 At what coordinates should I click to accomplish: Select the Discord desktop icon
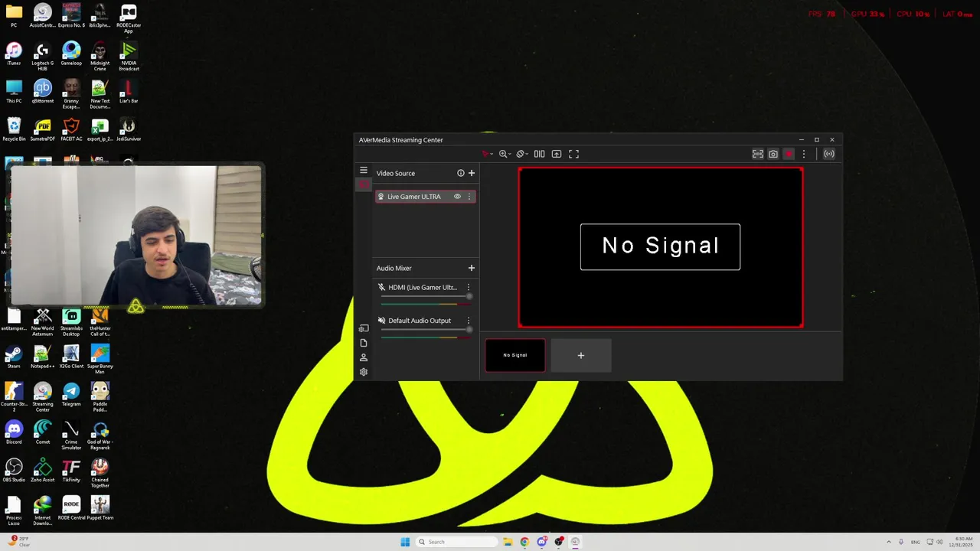pyautogui.click(x=14, y=432)
